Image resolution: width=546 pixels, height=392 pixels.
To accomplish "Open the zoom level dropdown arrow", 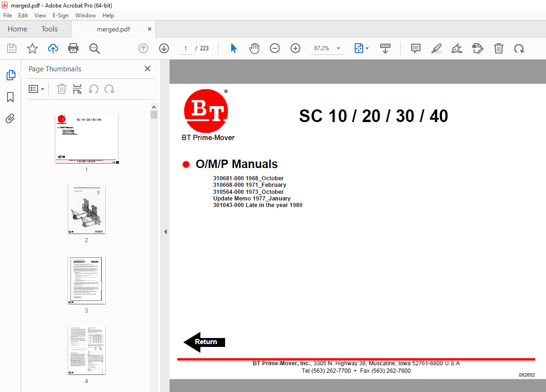I will tap(338, 48).
